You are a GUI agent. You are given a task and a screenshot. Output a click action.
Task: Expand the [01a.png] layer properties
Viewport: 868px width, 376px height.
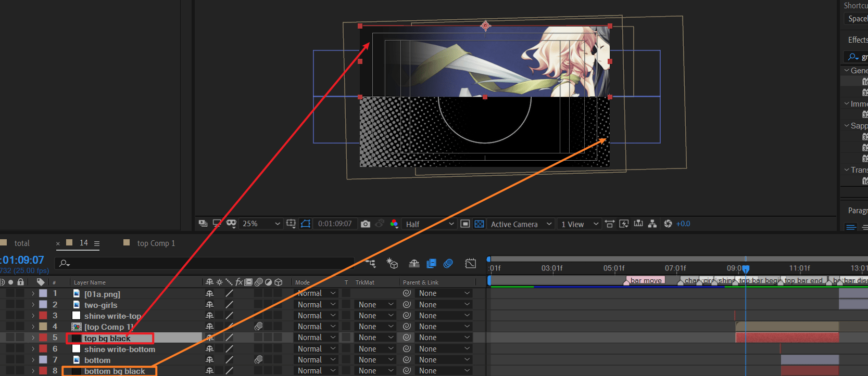pyautogui.click(x=33, y=293)
